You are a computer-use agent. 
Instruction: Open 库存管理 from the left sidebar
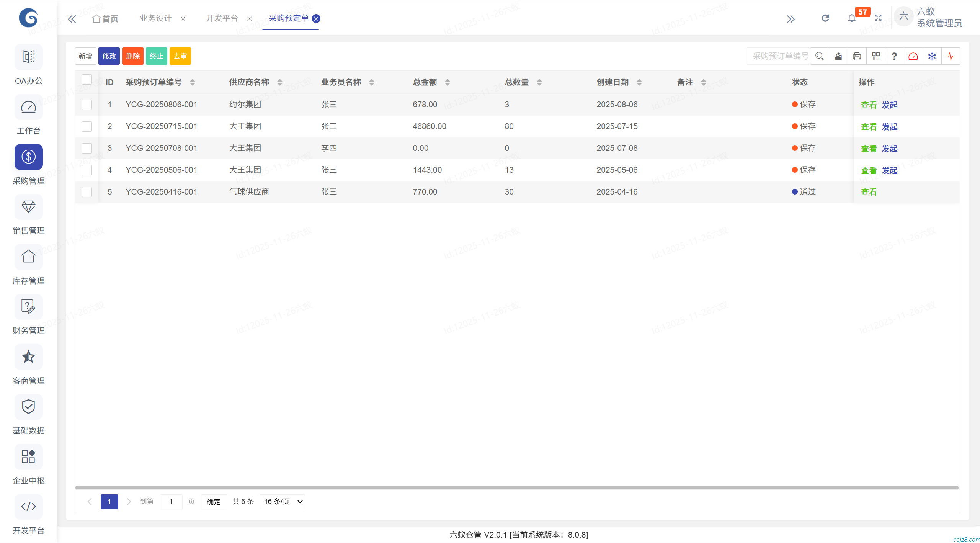(x=28, y=265)
